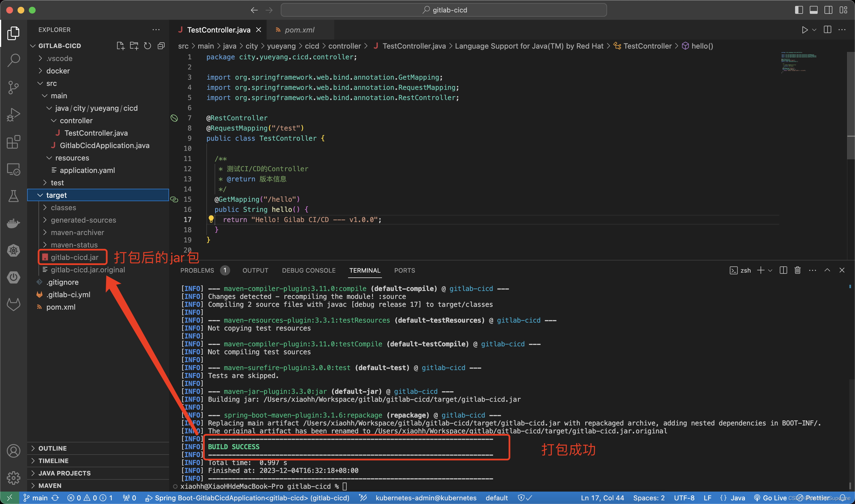Image resolution: width=855 pixels, height=504 pixels.
Task: Open the Run and Debug view
Action: [x=13, y=114]
